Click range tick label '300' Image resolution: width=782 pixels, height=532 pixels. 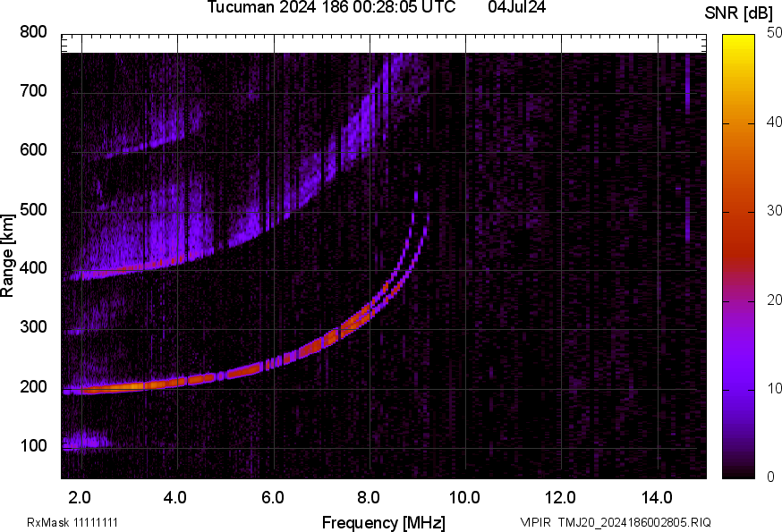33,327
